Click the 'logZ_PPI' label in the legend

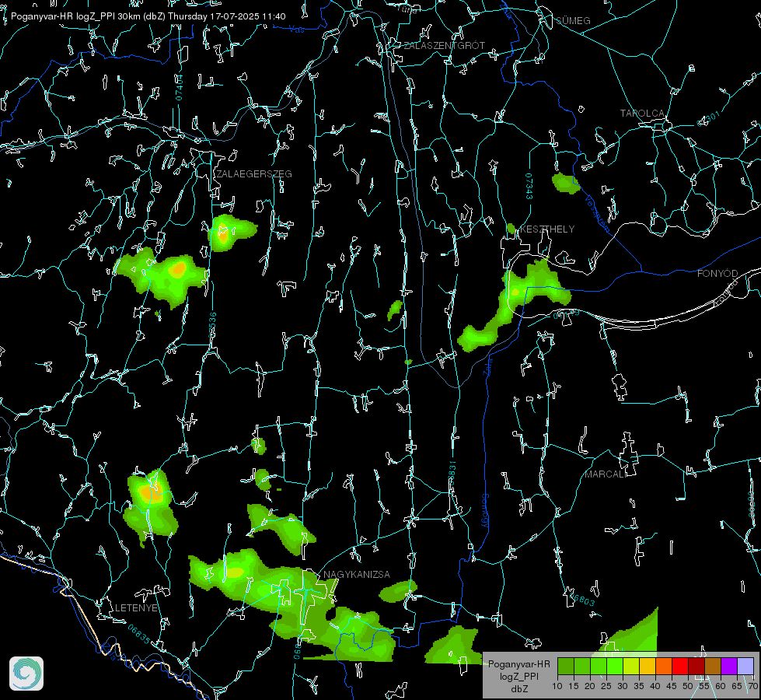pos(518,676)
